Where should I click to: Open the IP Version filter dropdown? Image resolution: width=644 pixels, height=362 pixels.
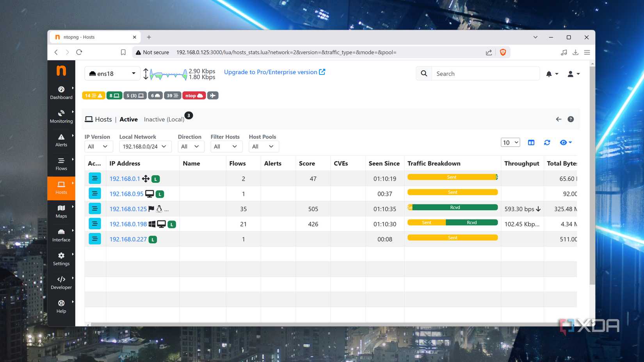98,146
